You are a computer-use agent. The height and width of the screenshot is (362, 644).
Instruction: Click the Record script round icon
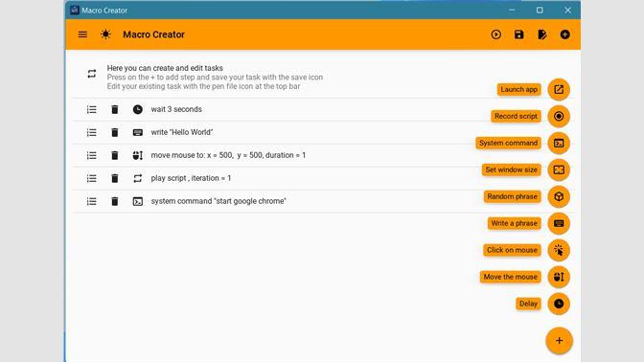(x=559, y=116)
